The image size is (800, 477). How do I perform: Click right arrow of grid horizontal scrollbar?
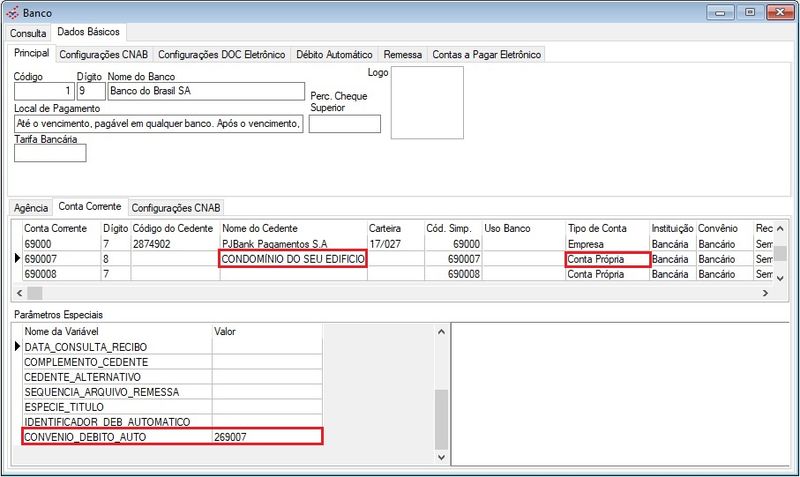(766, 292)
